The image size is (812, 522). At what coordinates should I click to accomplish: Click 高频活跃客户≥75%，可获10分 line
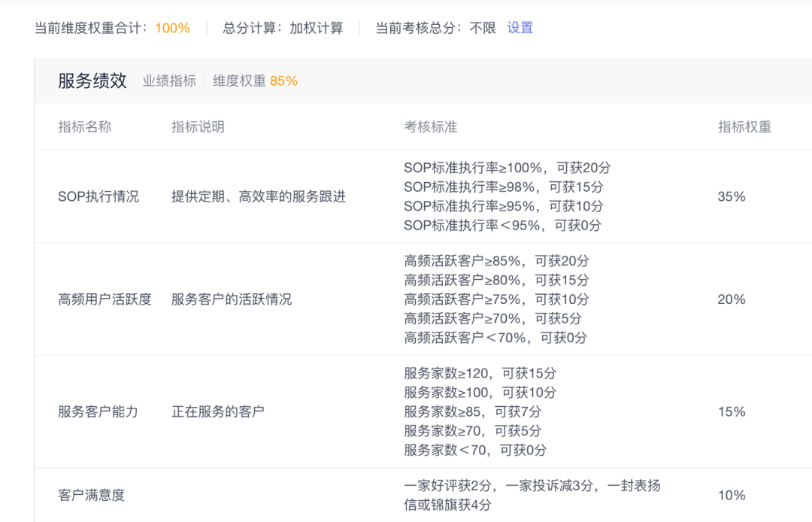click(x=496, y=299)
